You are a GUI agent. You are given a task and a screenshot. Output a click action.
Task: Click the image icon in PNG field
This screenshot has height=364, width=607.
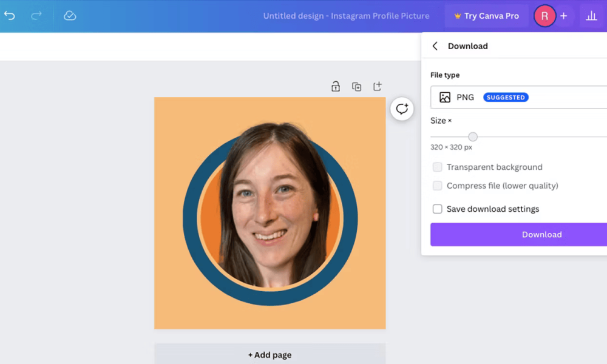point(445,97)
